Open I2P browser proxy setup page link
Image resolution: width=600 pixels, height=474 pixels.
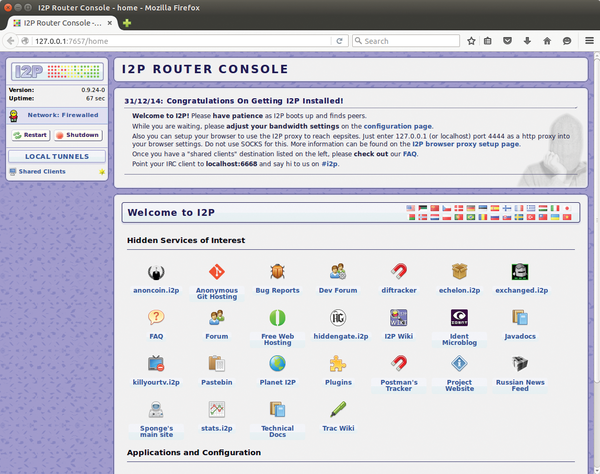(x=466, y=144)
